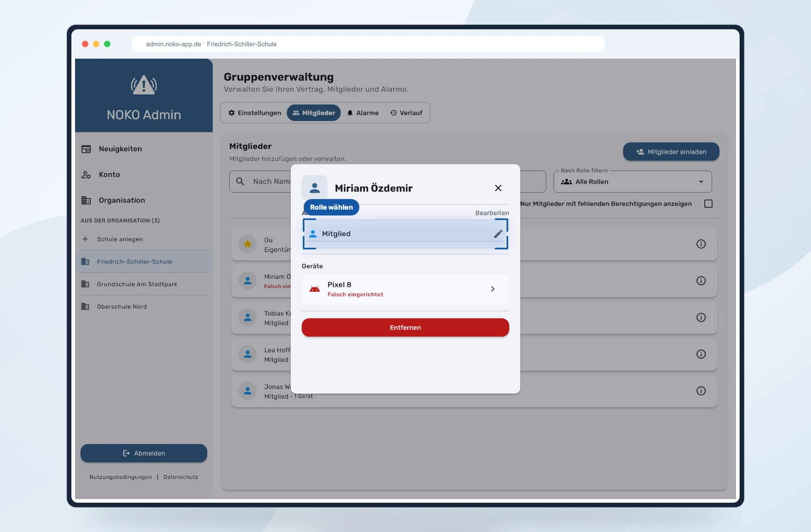
Task: Click the avatar icon beside Miriam Özdemir title
Action: pos(315,188)
